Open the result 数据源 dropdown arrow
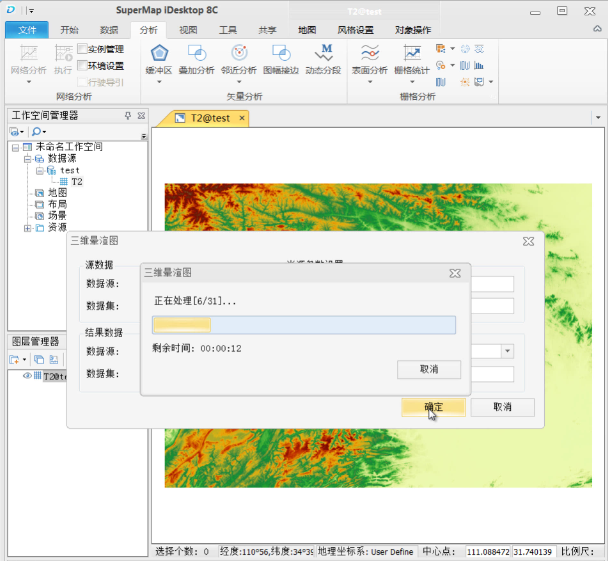This screenshot has width=608, height=561. coord(508,351)
